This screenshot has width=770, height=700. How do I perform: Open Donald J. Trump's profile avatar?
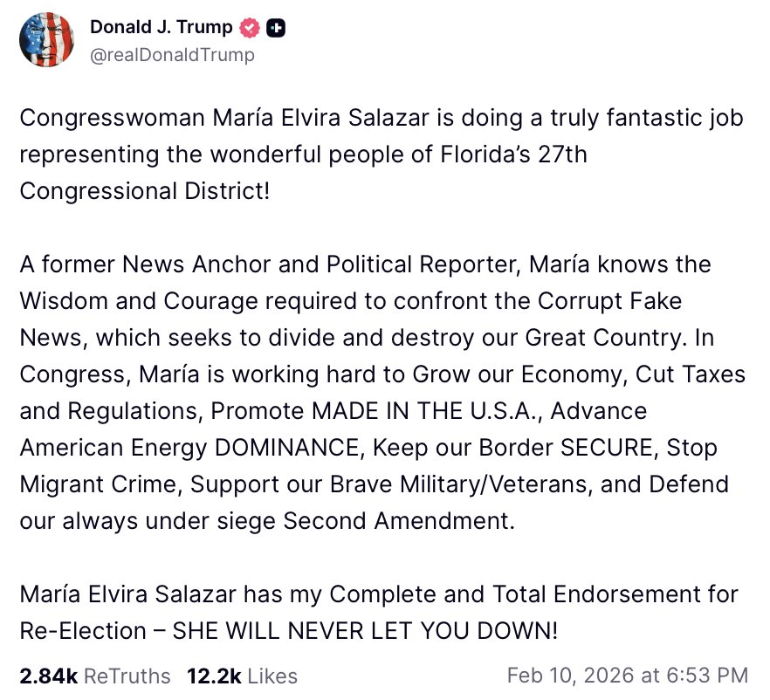[47, 40]
